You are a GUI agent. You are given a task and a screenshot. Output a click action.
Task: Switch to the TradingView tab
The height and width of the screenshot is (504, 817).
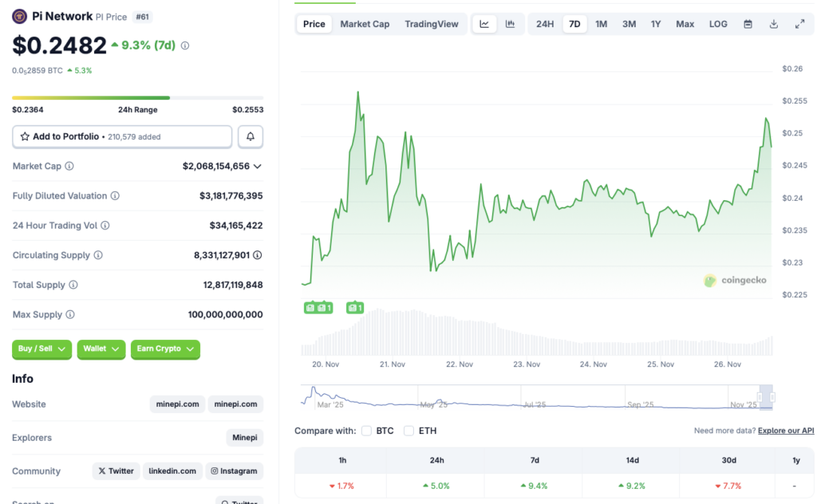[432, 24]
